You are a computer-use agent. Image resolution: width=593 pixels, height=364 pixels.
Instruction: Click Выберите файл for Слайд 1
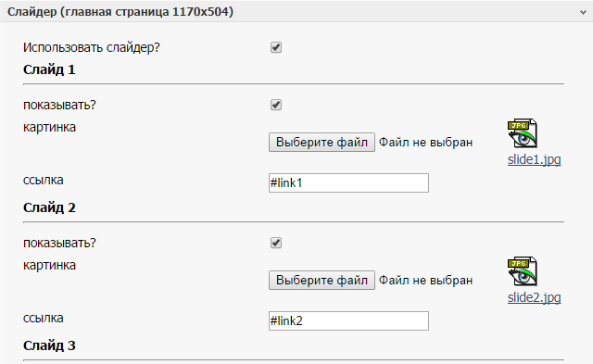pyautogui.click(x=322, y=142)
